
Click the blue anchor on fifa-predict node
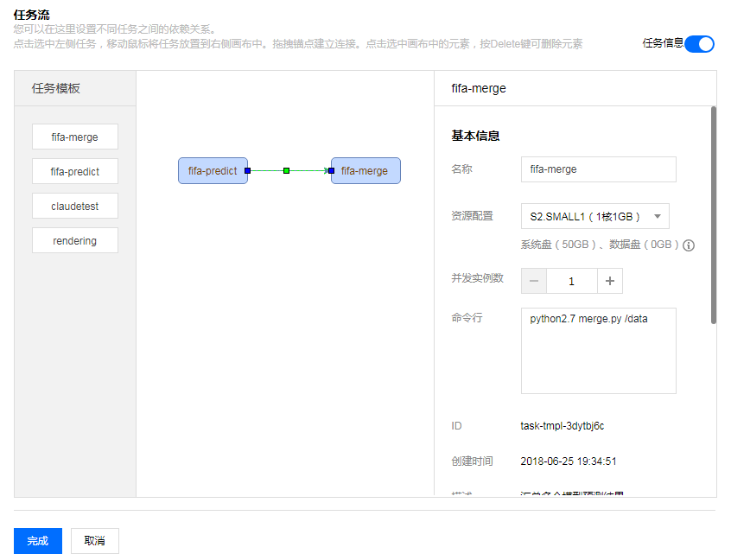[247, 170]
